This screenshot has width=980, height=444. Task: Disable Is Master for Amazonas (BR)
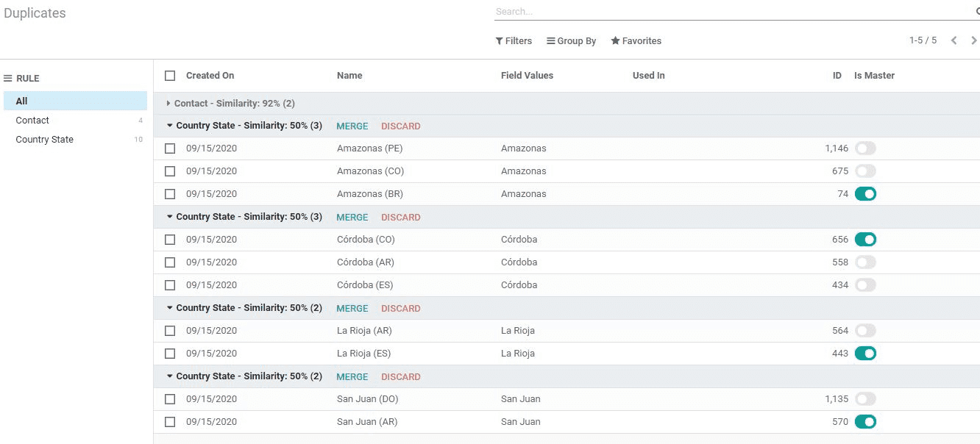point(865,194)
